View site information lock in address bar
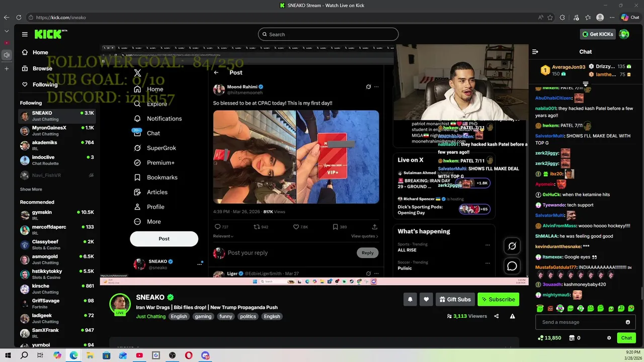The width and height of the screenshot is (644, 362). (x=31, y=17)
